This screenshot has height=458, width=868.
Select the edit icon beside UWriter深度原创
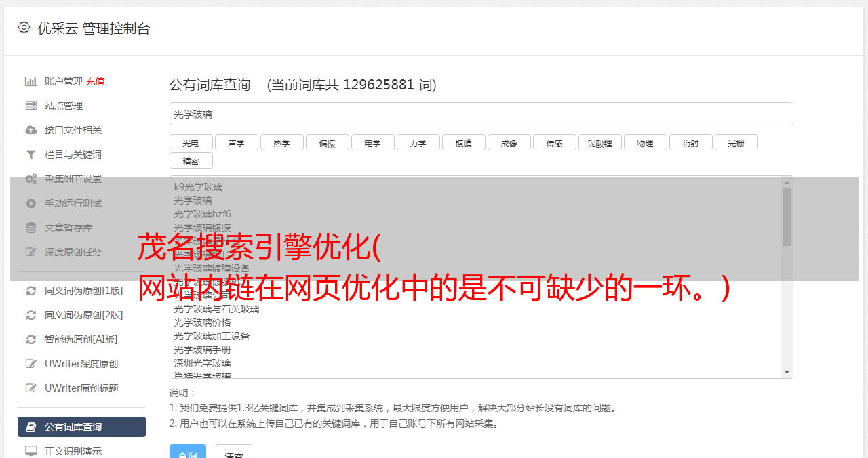point(31,364)
